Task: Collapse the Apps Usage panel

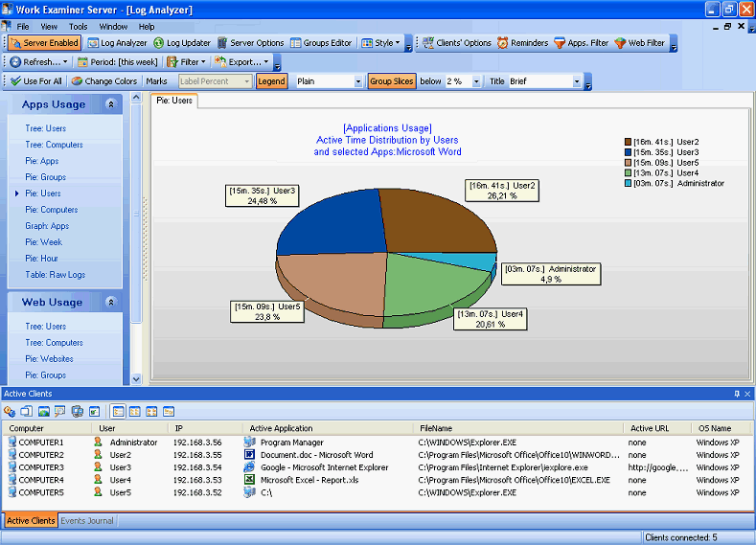Action: coord(111,104)
